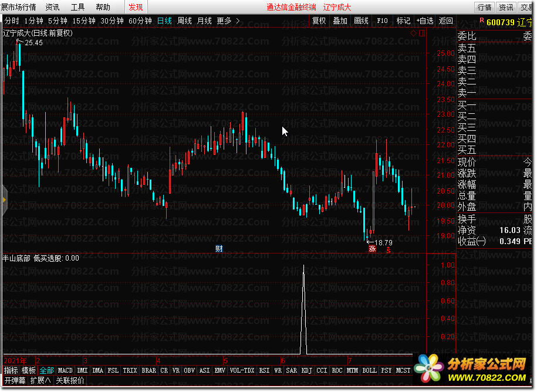Apply the ASI indicator
The image size is (537, 392).
pos(204,370)
